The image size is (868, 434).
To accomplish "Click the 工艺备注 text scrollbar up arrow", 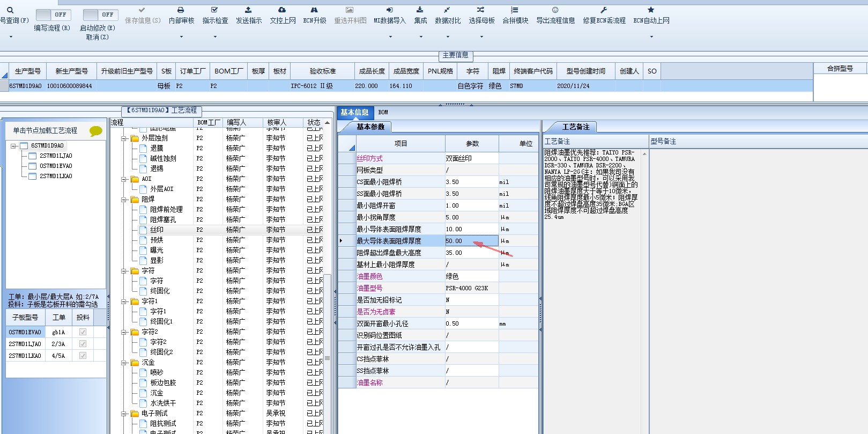I will 644,155.
